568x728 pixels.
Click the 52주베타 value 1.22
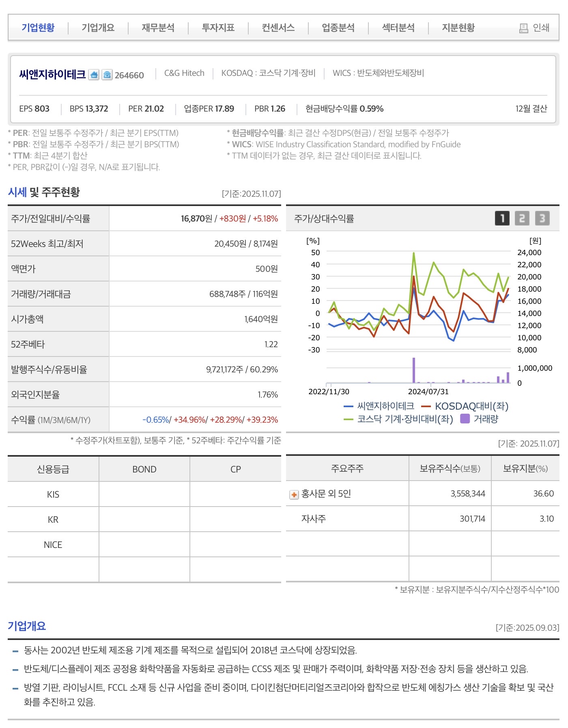tap(271, 344)
